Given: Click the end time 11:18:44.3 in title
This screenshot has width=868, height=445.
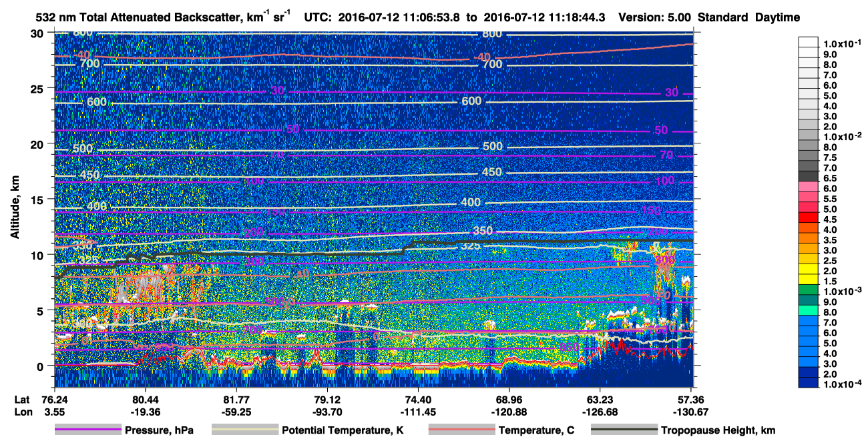Looking at the screenshot, I should [x=578, y=17].
